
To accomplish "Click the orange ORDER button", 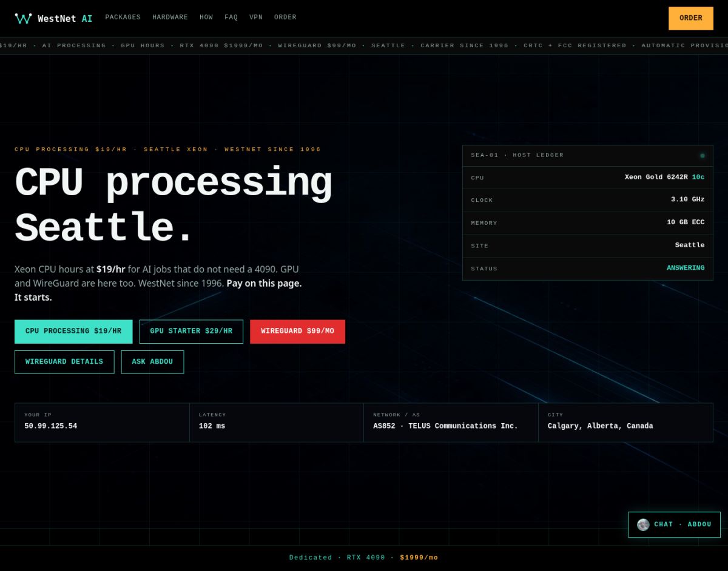I will (x=690, y=18).
